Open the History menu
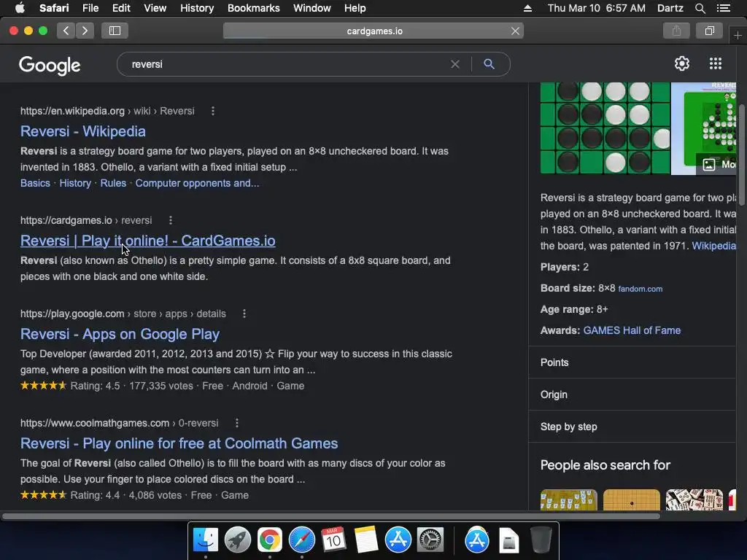 [197, 8]
